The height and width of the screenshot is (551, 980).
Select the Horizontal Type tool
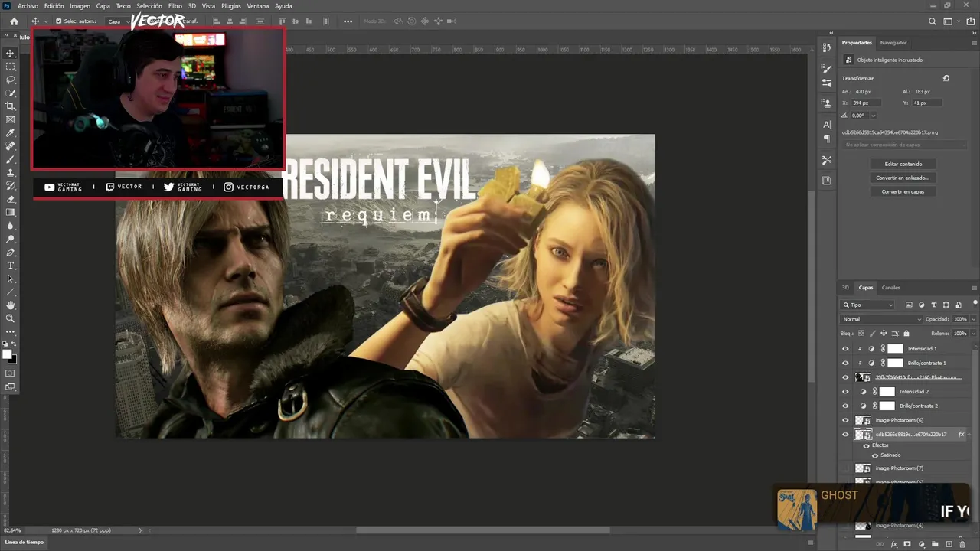click(11, 266)
